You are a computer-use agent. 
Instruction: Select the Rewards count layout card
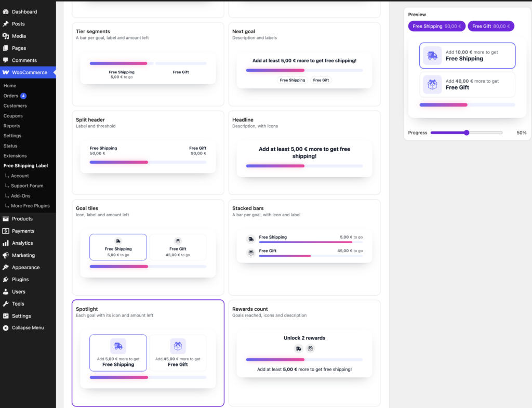(x=304, y=353)
